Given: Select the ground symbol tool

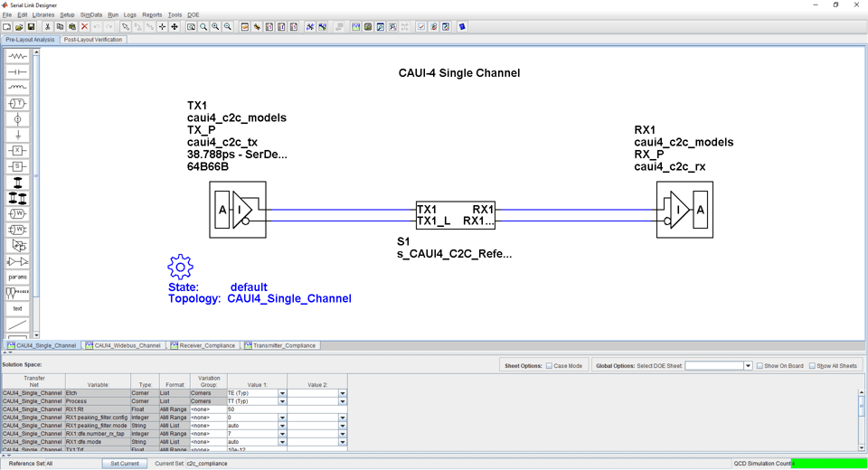Looking at the screenshot, I should point(18,135).
